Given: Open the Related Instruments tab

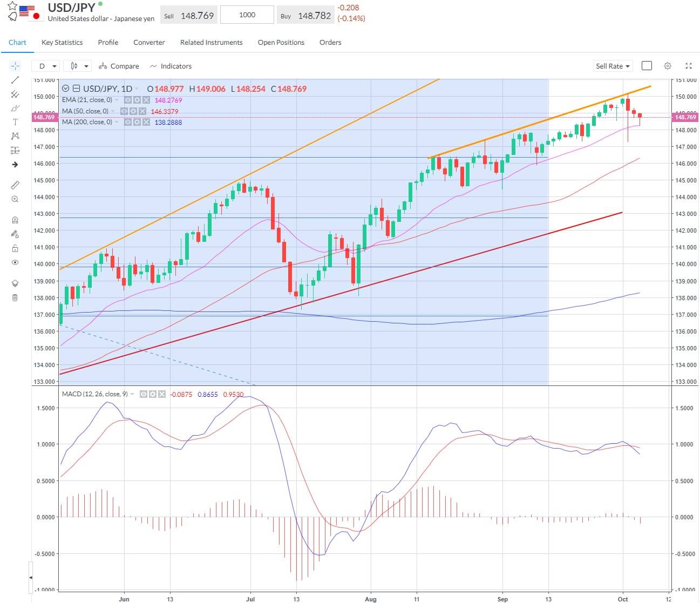Looking at the screenshot, I should pos(212,42).
